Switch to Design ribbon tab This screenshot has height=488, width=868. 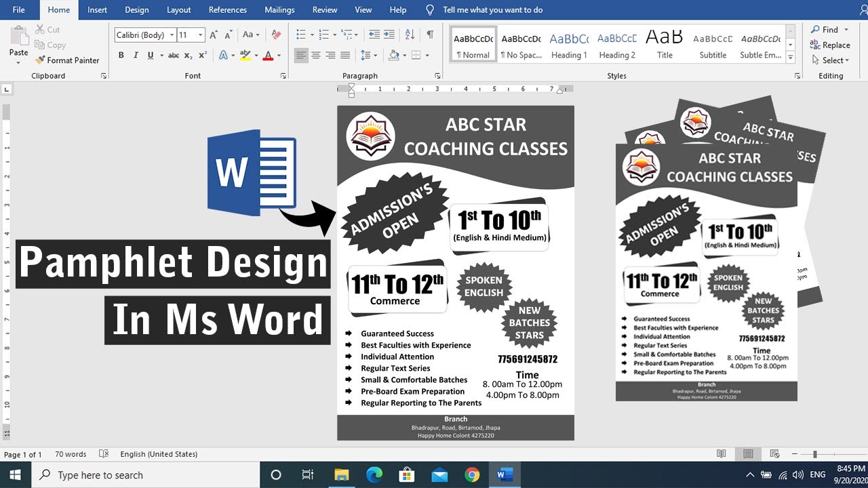click(137, 9)
